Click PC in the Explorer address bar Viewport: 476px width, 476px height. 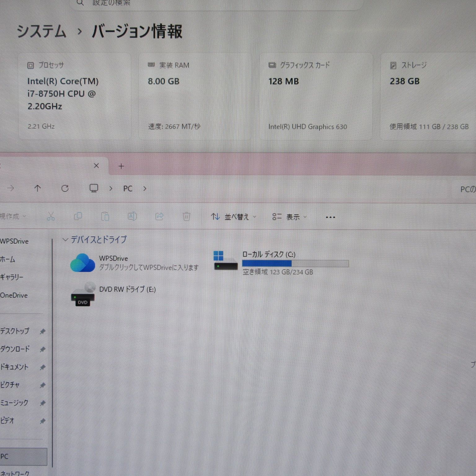pos(128,188)
